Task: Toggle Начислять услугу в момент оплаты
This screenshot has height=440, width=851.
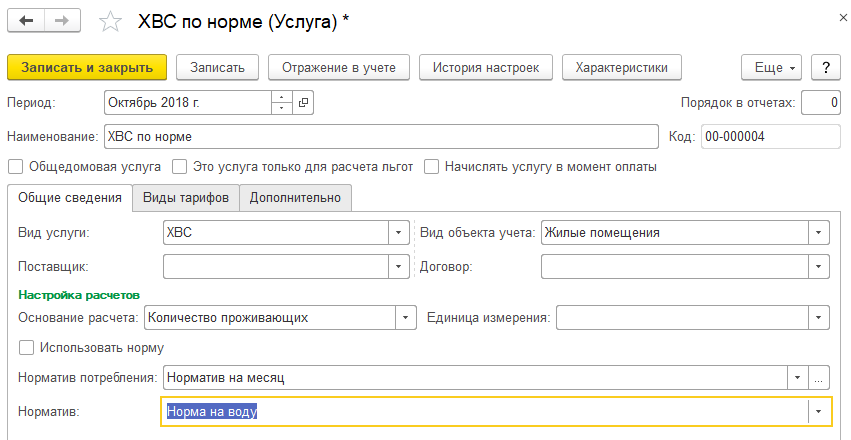Action: tap(432, 167)
